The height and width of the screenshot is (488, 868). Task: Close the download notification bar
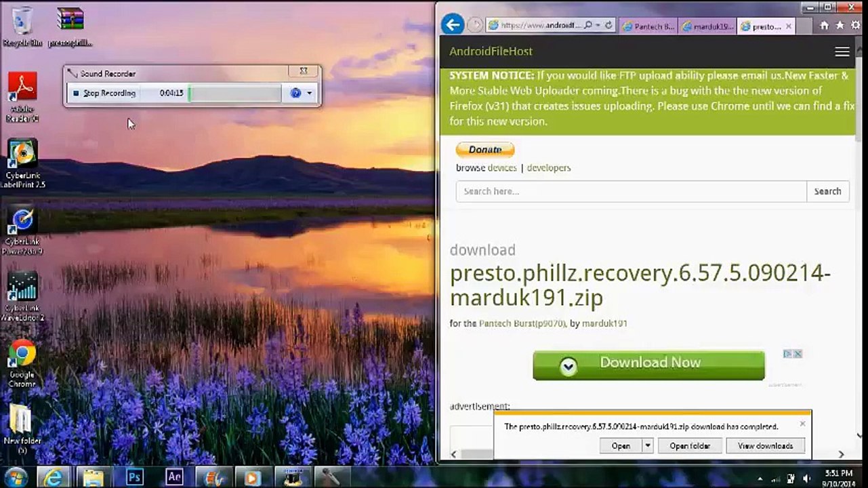[x=802, y=424]
